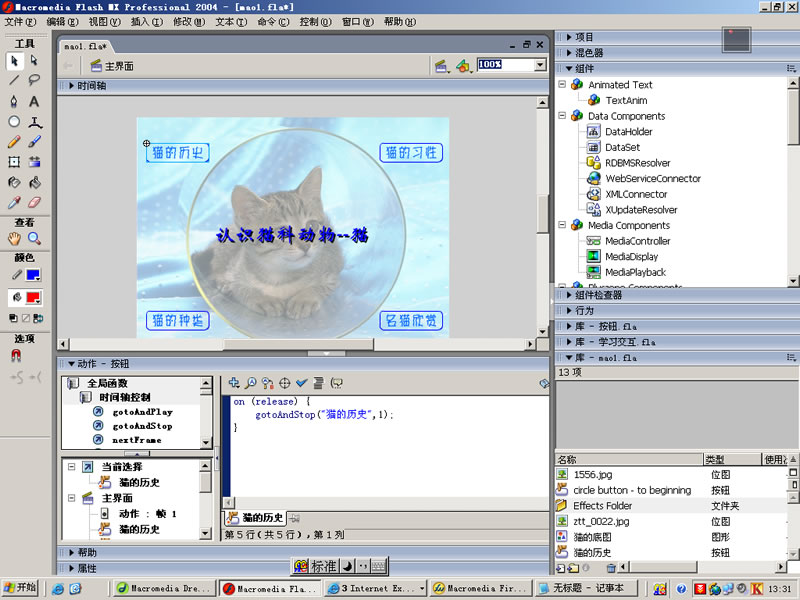Screen dimensions: 800x600
Task: Toggle the Snap to Objects magnet option
Action: pyautogui.click(x=15, y=355)
